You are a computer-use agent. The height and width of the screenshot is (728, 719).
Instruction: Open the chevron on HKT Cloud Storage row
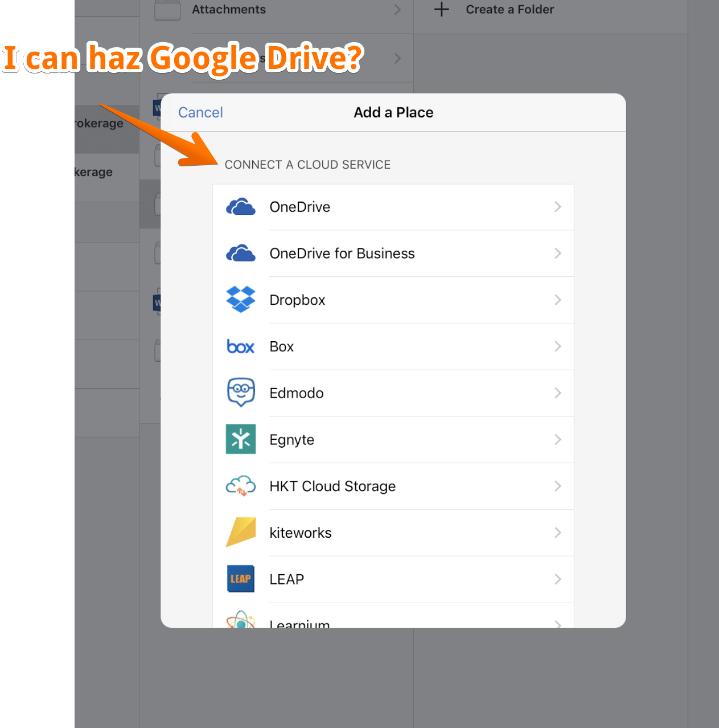(x=558, y=486)
